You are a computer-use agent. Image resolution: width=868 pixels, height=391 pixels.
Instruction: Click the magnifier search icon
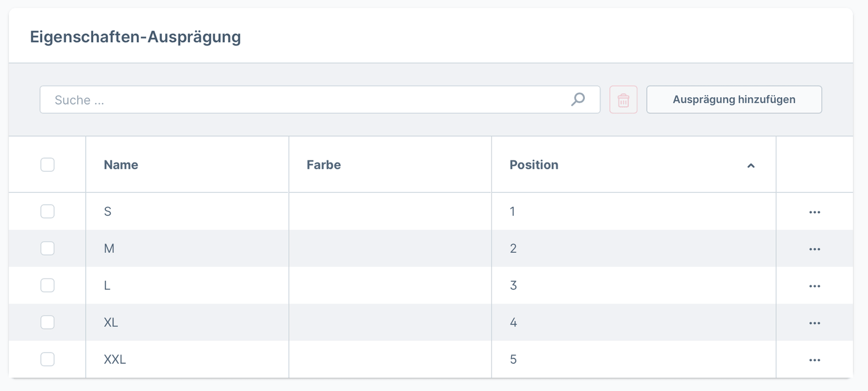tap(578, 99)
